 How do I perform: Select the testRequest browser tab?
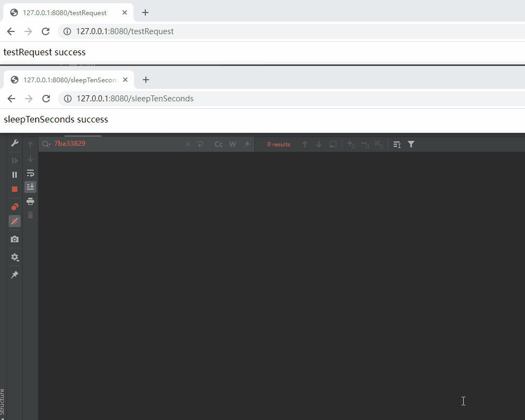click(x=68, y=12)
